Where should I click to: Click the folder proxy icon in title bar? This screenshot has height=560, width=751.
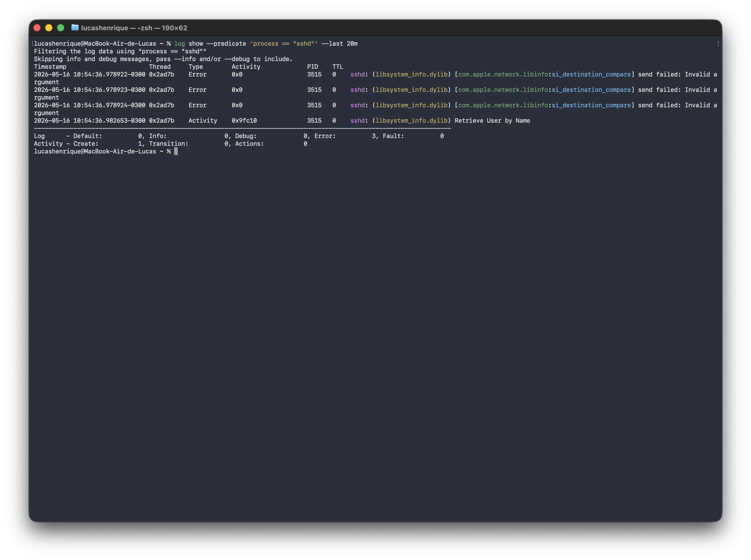tap(75, 27)
